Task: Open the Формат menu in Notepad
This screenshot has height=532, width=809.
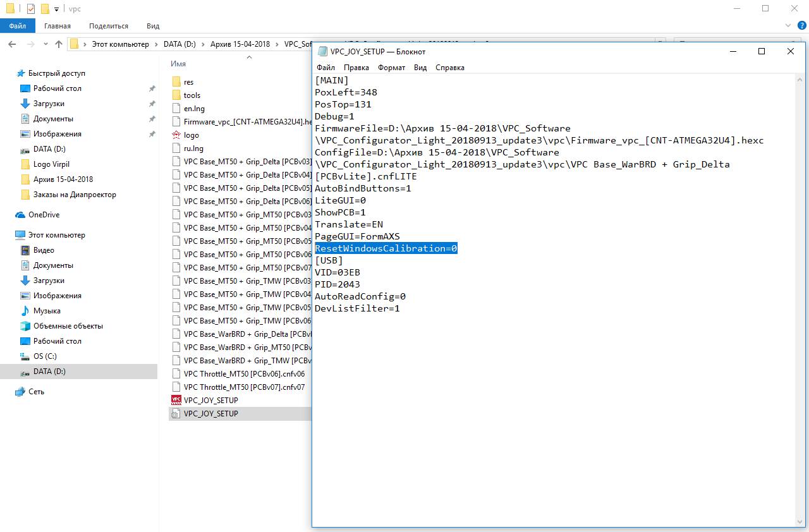Action: pyautogui.click(x=392, y=68)
